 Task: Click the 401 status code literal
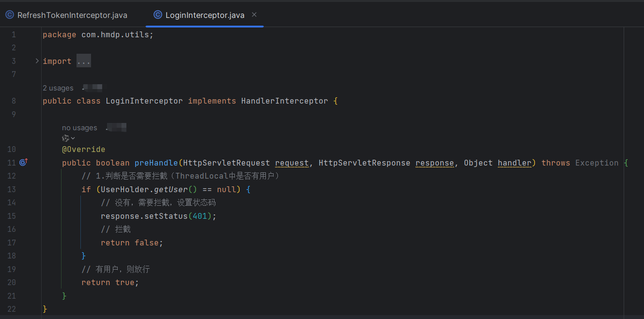200,216
